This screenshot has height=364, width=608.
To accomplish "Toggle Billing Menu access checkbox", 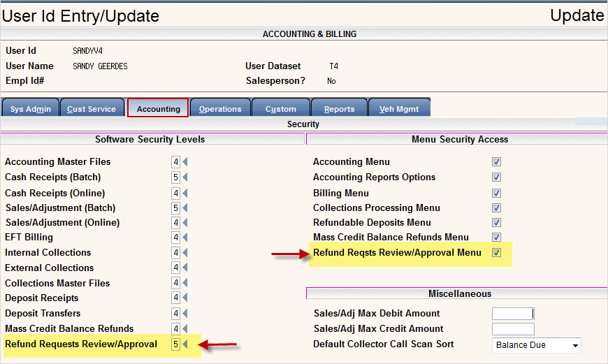I will coord(496,193).
